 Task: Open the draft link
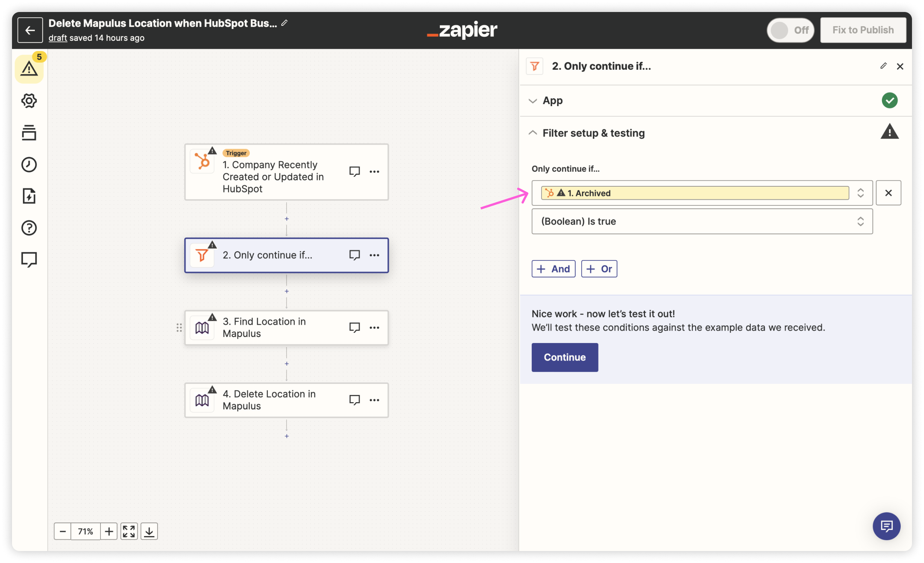(58, 38)
